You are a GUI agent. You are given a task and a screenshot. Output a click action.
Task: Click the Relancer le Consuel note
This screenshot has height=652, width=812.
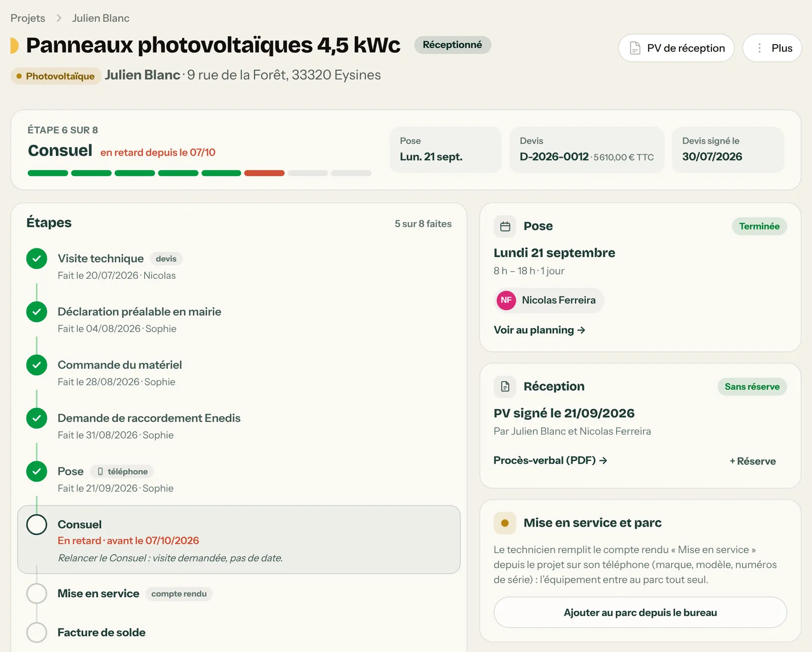pyautogui.click(x=171, y=558)
